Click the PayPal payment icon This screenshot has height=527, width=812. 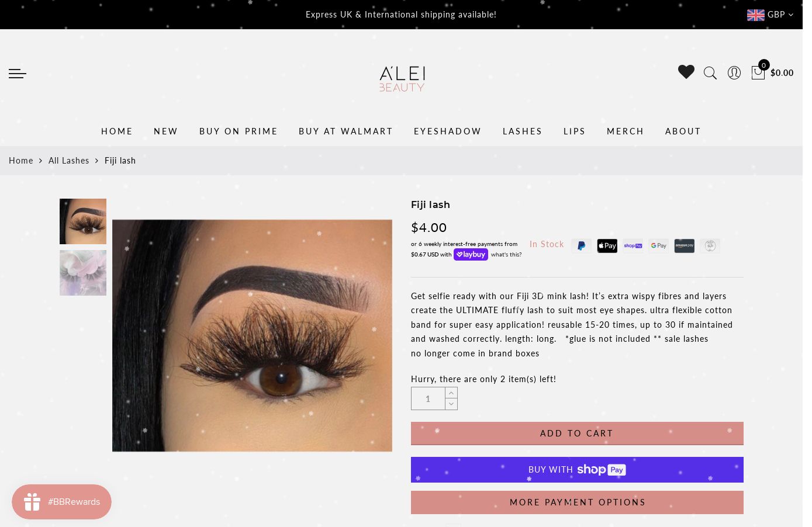(582, 246)
